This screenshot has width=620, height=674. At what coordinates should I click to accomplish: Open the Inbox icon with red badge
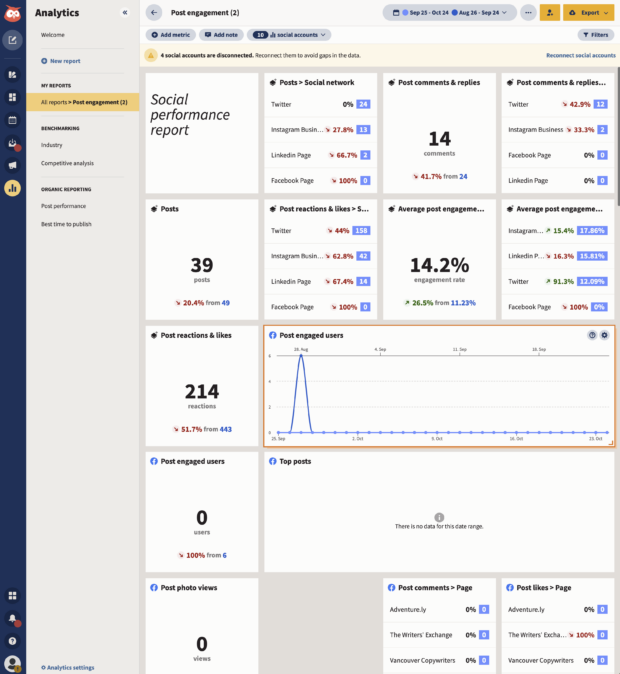pos(12,143)
